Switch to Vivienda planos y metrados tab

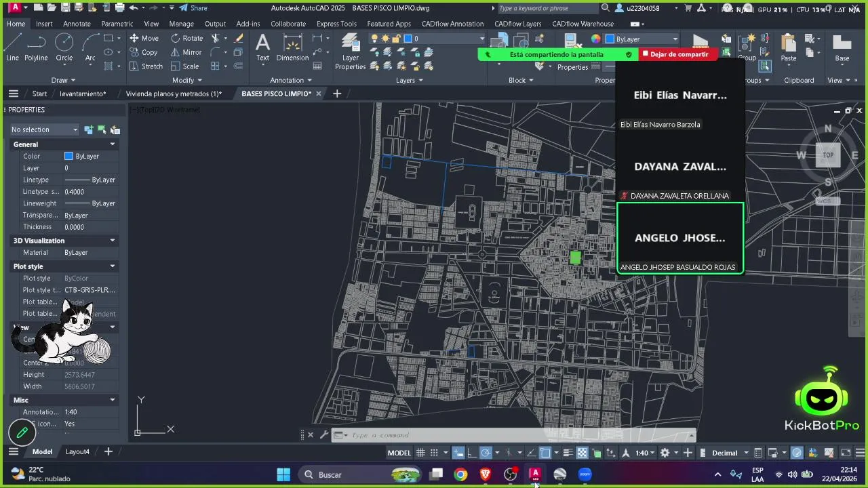click(x=174, y=94)
